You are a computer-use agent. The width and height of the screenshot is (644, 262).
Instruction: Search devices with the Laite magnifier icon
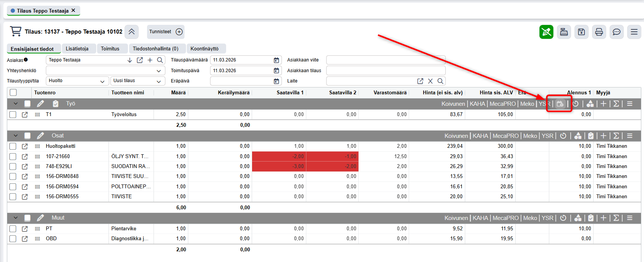440,81
